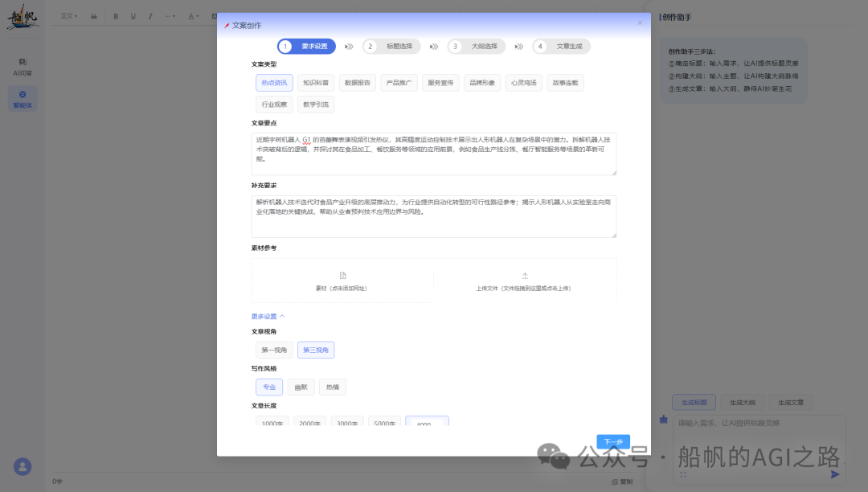This screenshot has height=492, width=868.
Task: Open the more formatting dropdown in the toolbar
Action: tap(170, 16)
